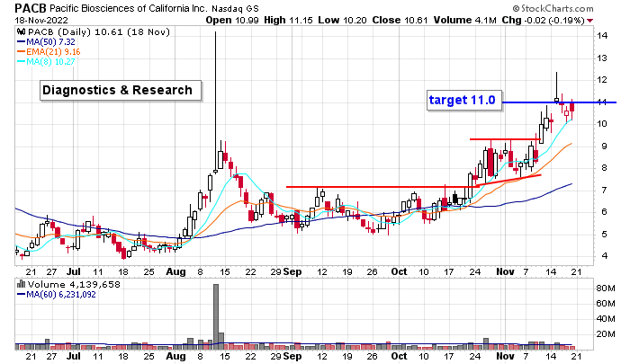Click the Nov label on the price axis
630x364 pixels.
505,271
